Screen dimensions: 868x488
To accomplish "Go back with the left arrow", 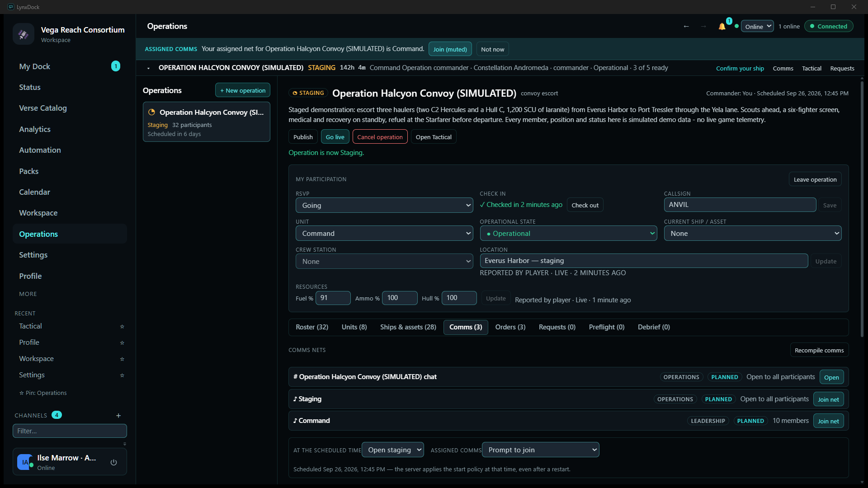I will (686, 27).
